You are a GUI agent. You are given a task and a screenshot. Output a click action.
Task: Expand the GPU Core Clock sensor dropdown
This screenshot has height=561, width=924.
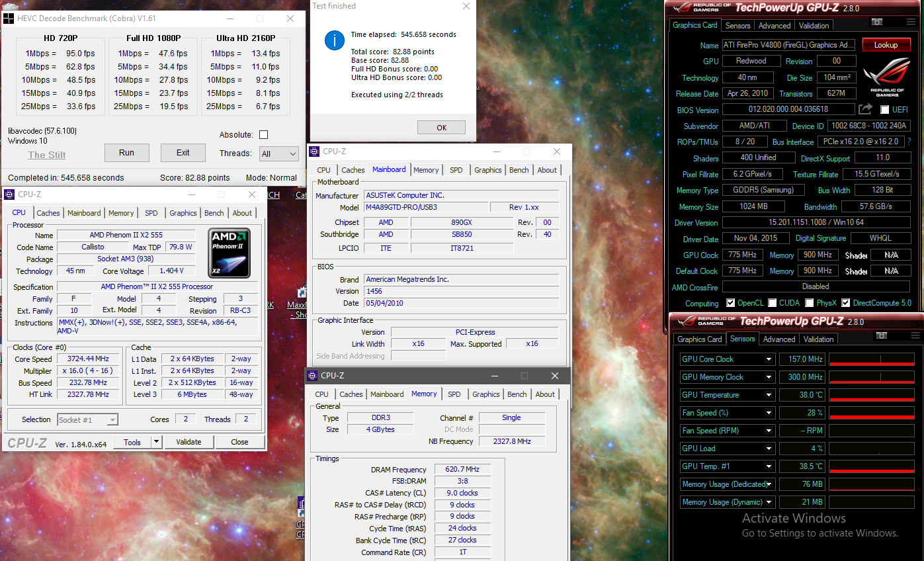(x=769, y=359)
